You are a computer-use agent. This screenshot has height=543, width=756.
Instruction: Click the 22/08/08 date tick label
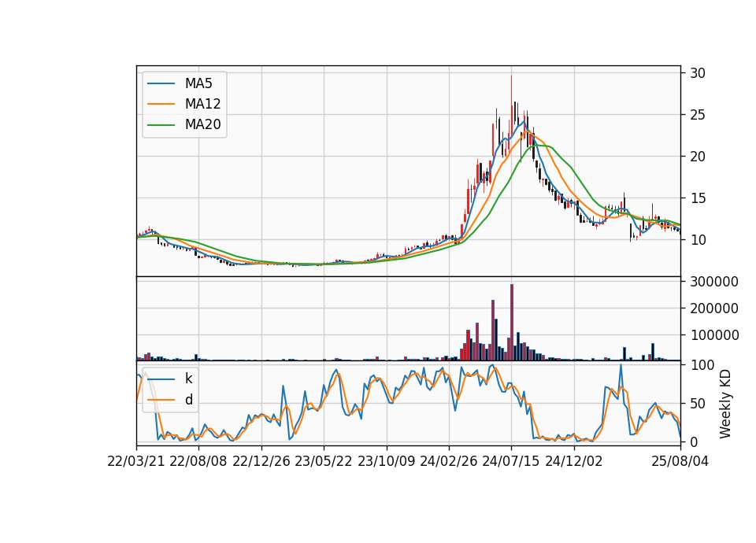click(198, 461)
